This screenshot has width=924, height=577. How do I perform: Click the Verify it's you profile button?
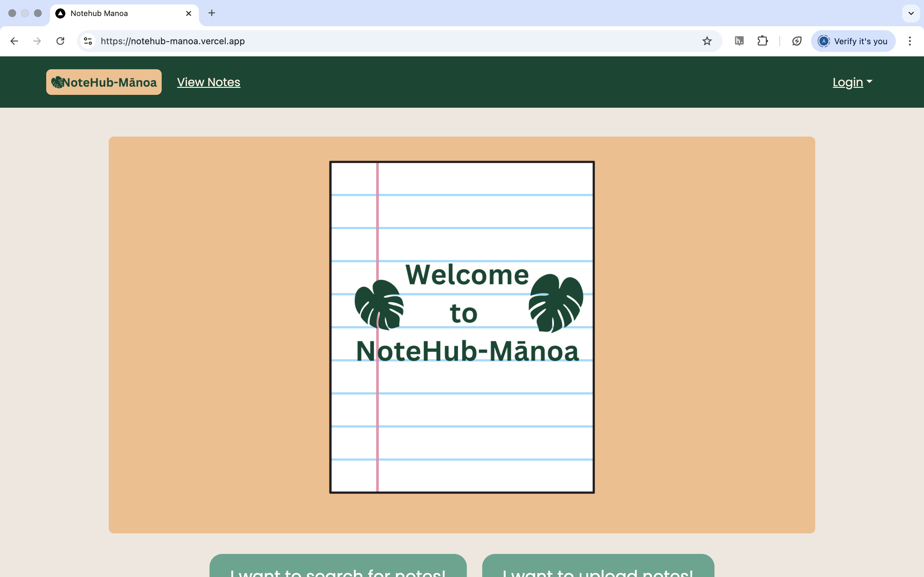(853, 41)
